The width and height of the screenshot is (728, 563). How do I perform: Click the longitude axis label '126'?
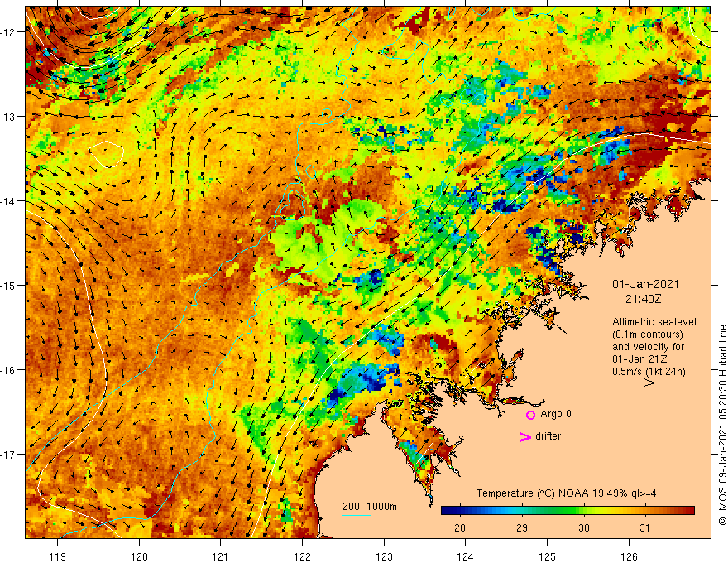point(629,556)
